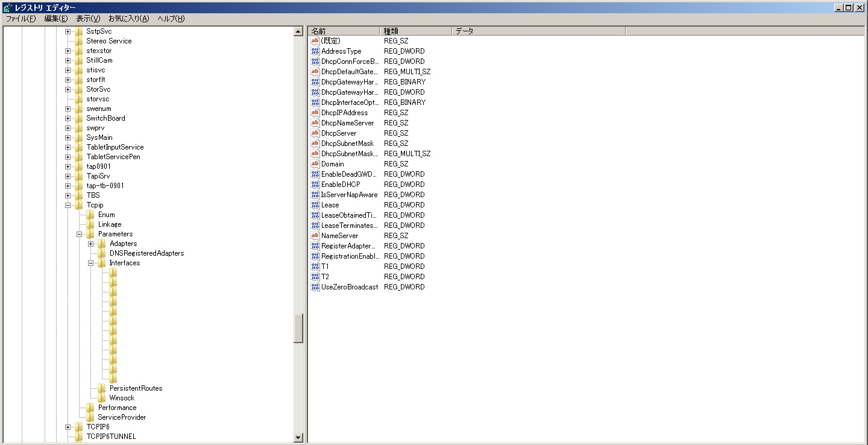Click the string icon of DhcpIPAddress value
This screenshot has width=868, height=445.
pos(315,113)
